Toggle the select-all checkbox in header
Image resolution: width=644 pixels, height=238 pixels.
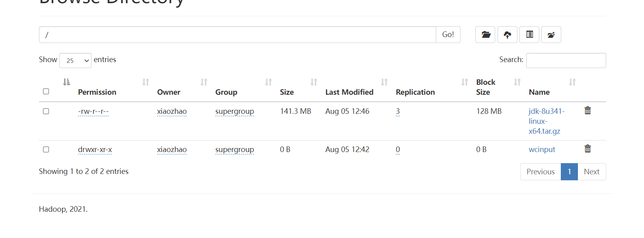[x=46, y=92]
